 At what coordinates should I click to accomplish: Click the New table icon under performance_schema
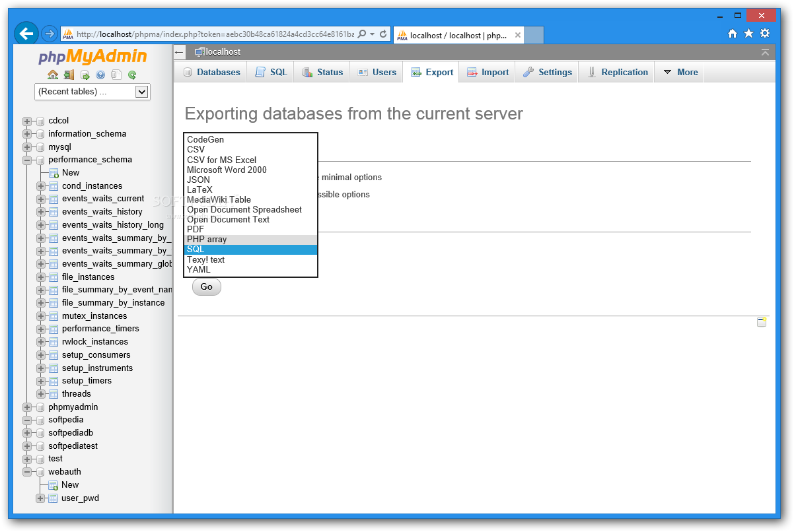pyautogui.click(x=54, y=173)
